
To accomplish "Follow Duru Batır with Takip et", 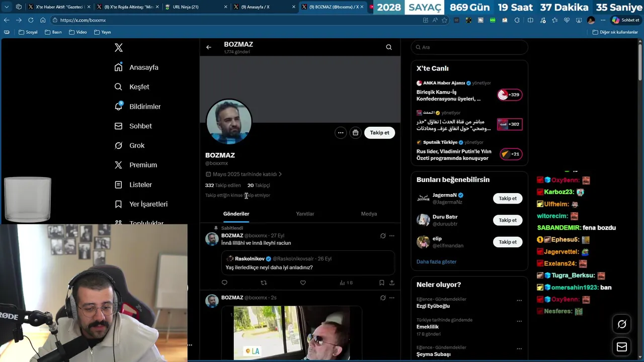I will pyautogui.click(x=508, y=220).
